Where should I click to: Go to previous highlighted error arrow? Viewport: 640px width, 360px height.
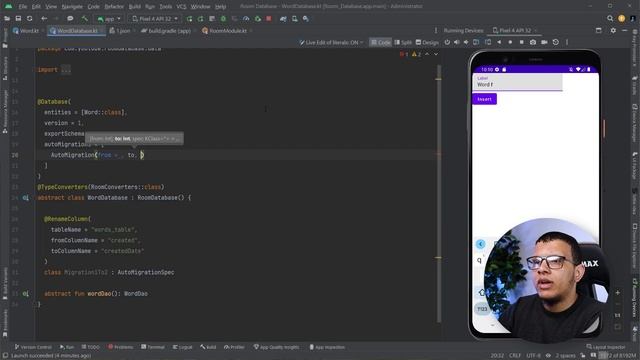point(427,54)
